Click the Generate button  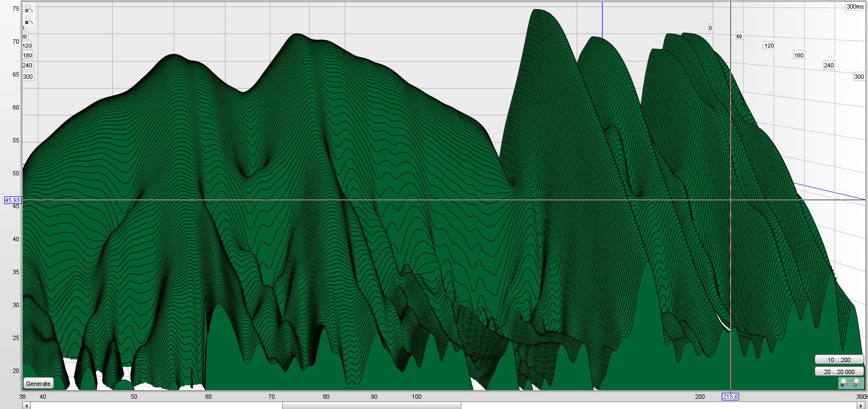(38, 384)
